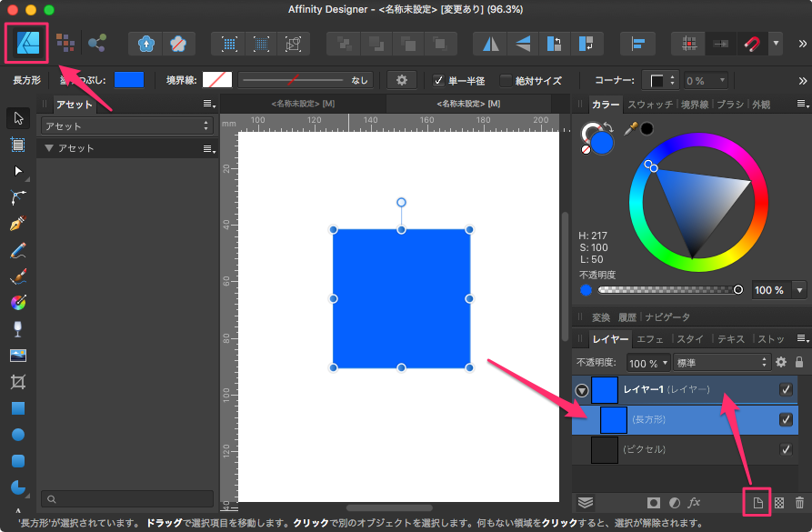Click the Draw persona icon
The width and height of the screenshot is (812, 532).
coord(25,42)
